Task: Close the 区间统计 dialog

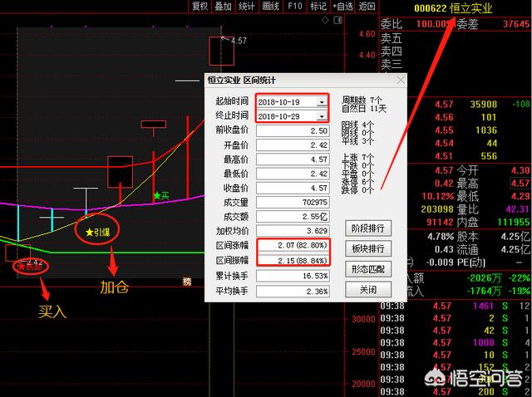Action: 401,81
